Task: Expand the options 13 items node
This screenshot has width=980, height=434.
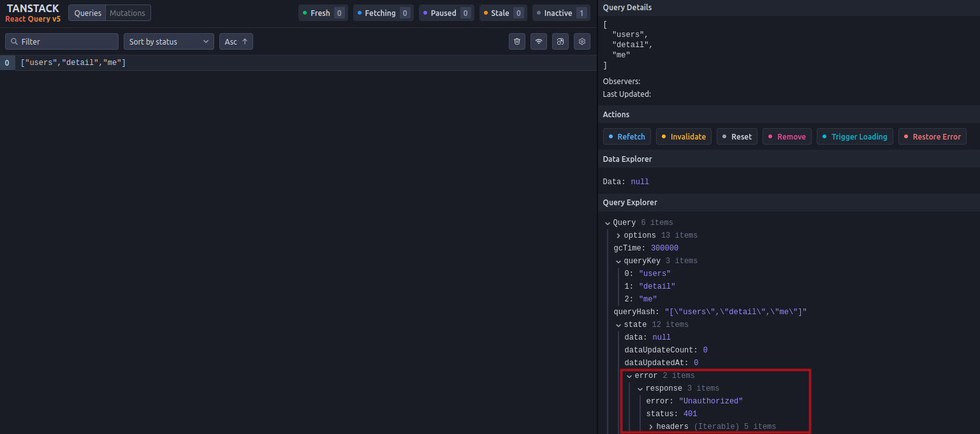Action: pyautogui.click(x=656, y=235)
